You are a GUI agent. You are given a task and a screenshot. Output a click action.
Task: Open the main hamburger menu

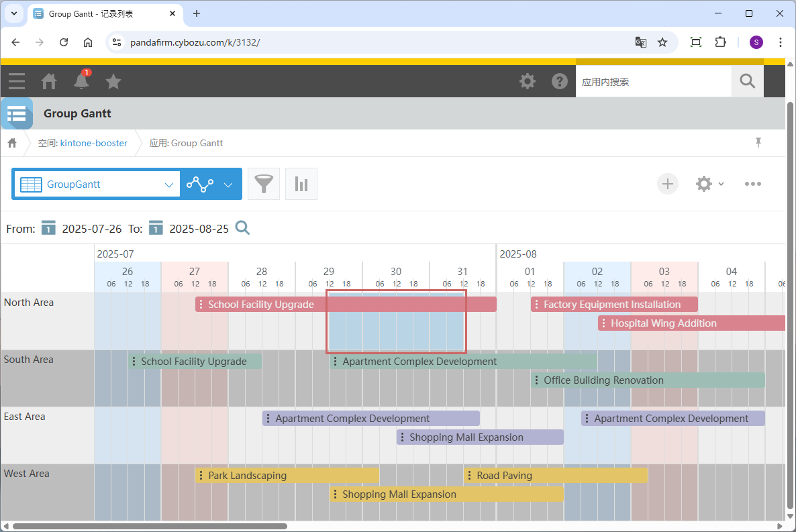[x=17, y=81]
